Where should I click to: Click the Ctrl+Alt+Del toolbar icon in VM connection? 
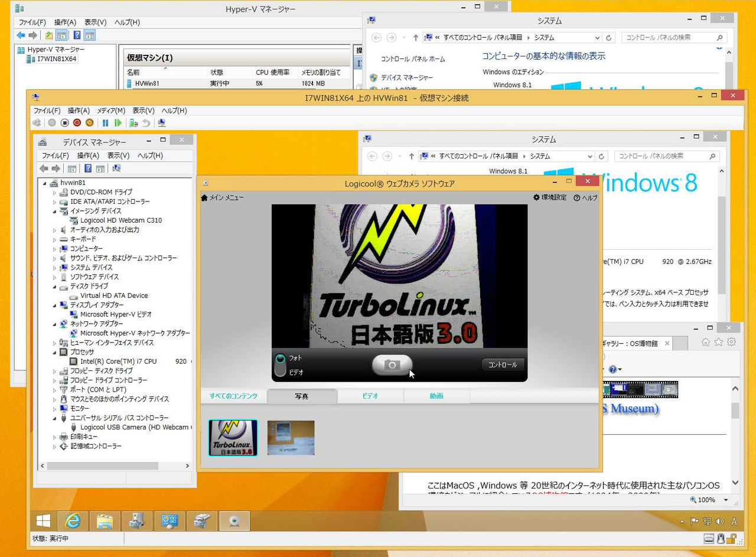37,123
